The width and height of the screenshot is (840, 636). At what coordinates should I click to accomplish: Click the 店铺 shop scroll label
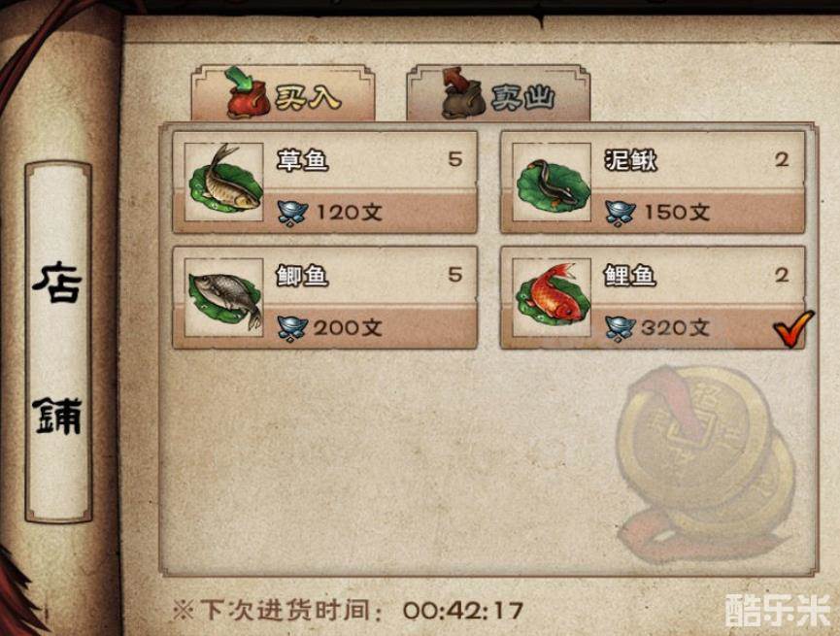click(x=58, y=343)
